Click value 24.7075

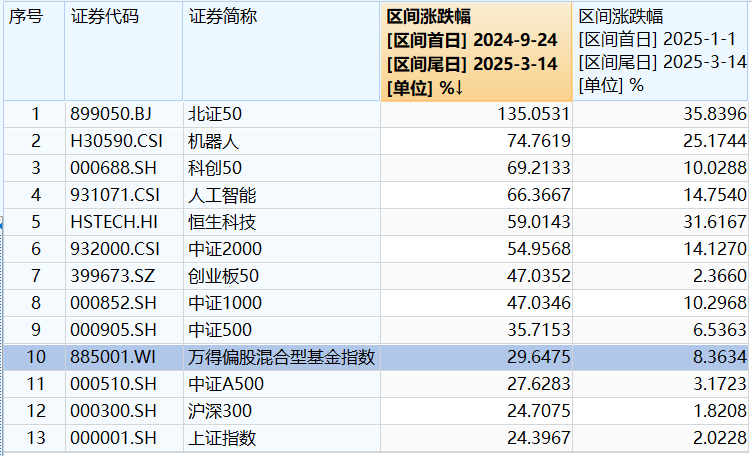(x=539, y=411)
